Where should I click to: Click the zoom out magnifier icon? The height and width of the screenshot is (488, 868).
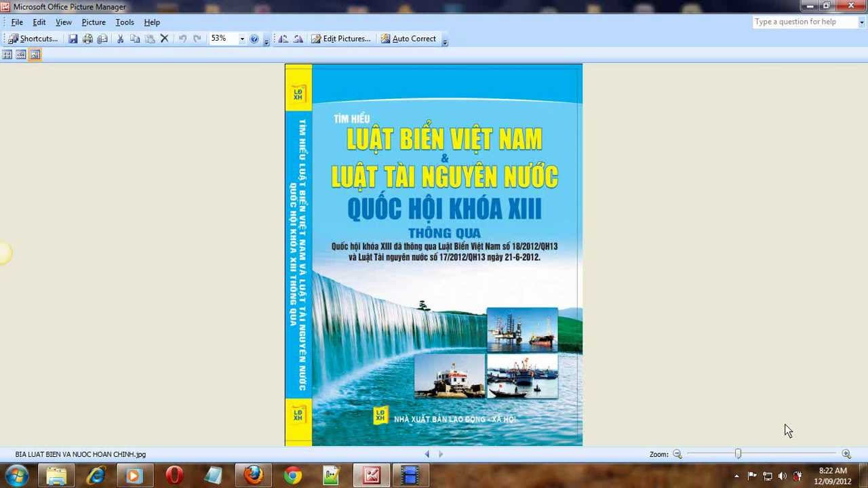click(x=677, y=454)
